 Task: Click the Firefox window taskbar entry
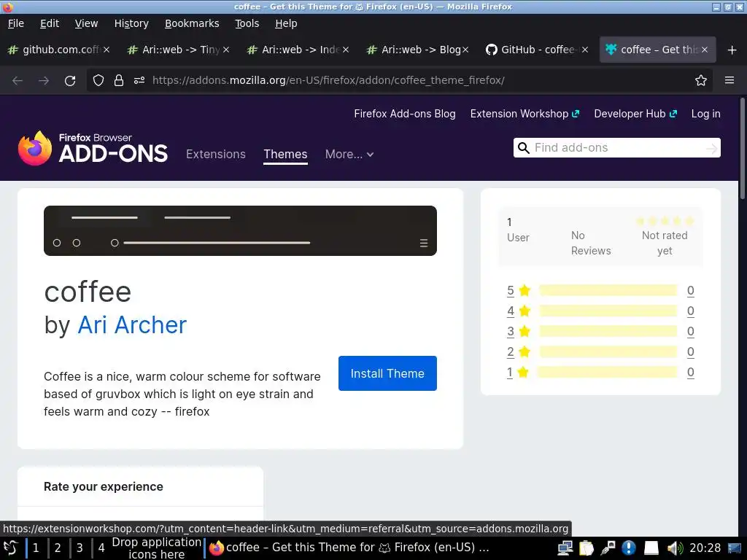pos(349,548)
